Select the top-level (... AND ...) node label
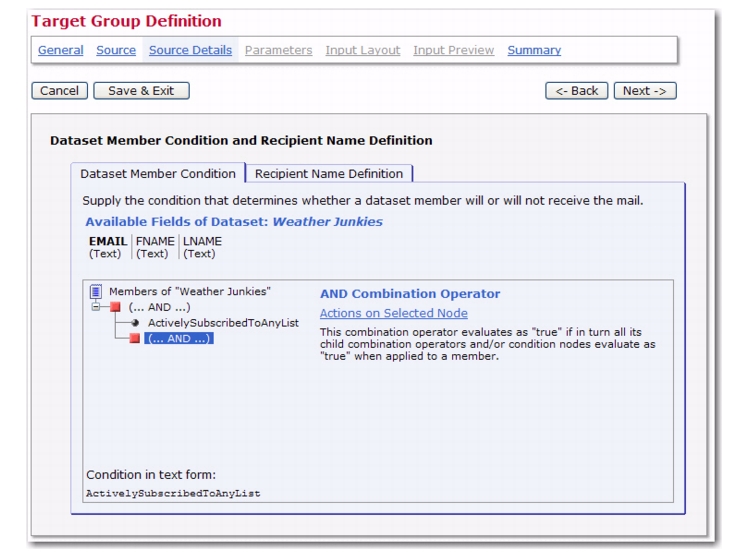The width and height of the screenshot is (743, 557). coord(160,307)
